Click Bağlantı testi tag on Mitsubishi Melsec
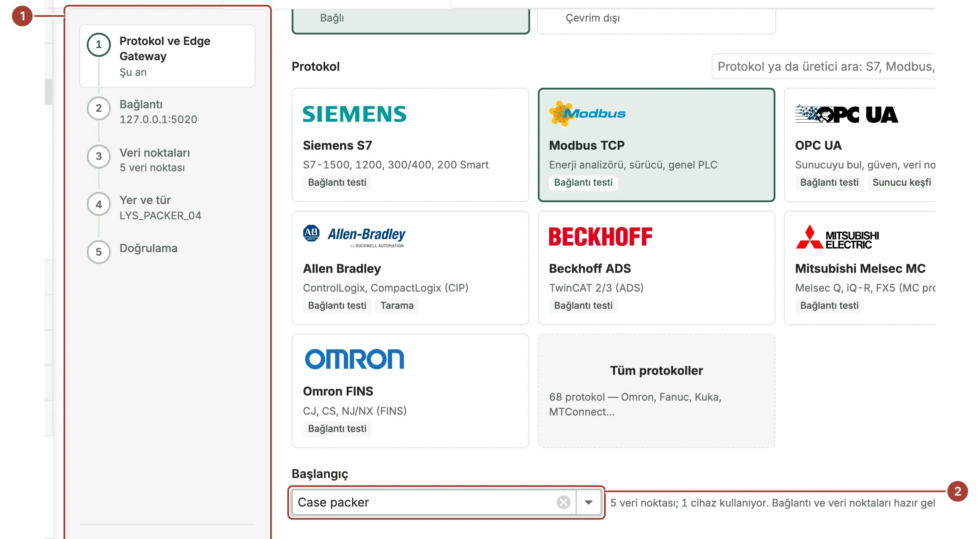The image size is (980, 539). [829, 305]
